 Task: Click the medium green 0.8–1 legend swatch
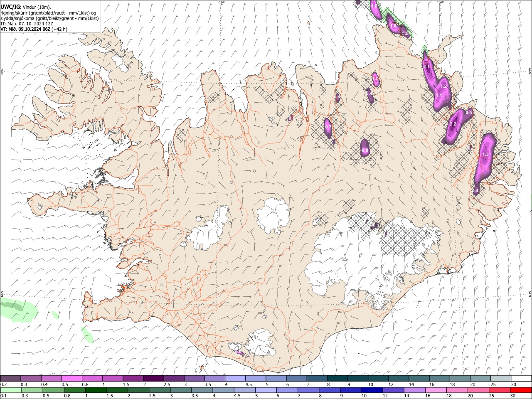click(x=74, y=390)
